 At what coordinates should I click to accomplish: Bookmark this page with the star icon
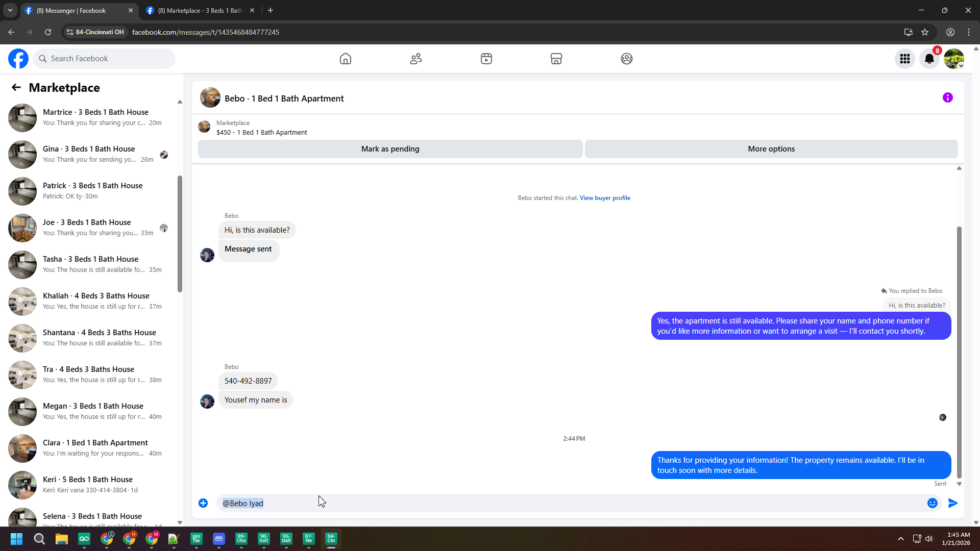(x=925, y=32)
